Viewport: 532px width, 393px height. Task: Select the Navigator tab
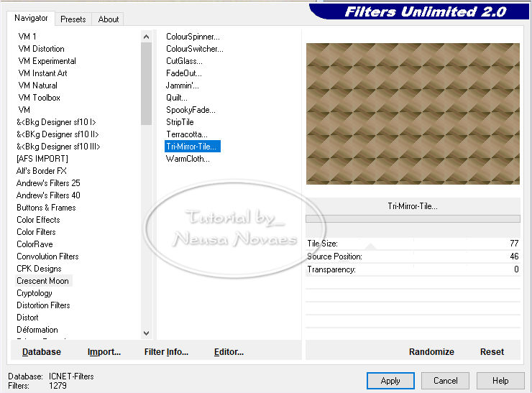tap(31, 18)
